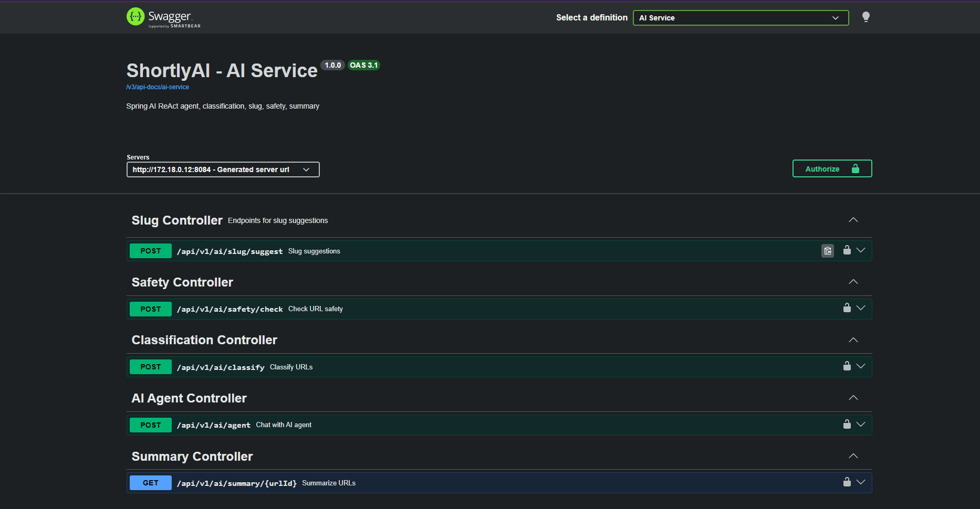This screenshot has width=980, height=509.
Task: Click the /api/v1/ai/slug/suggest path
Action: (x=230, y=251)
